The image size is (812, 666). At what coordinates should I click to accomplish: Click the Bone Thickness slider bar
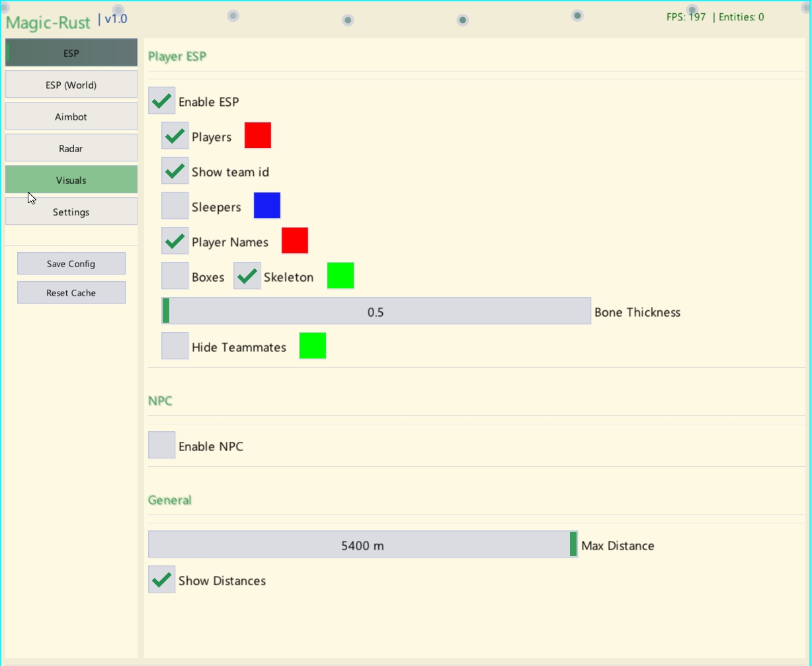[x=376, y=311]
